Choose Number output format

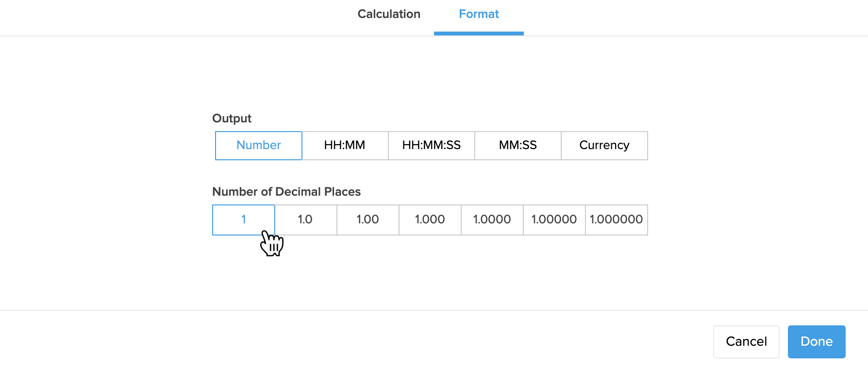[259, 145]
